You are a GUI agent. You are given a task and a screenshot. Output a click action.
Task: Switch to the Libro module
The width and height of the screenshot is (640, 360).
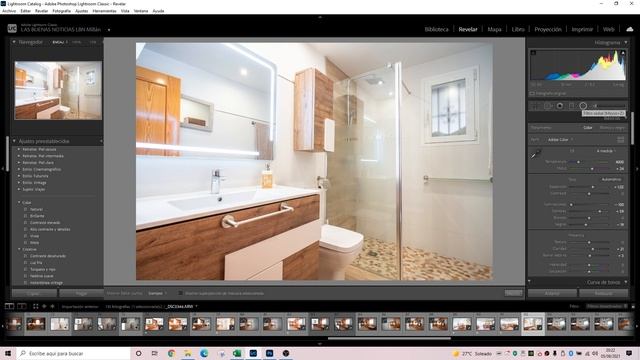[x=518, y=29]
